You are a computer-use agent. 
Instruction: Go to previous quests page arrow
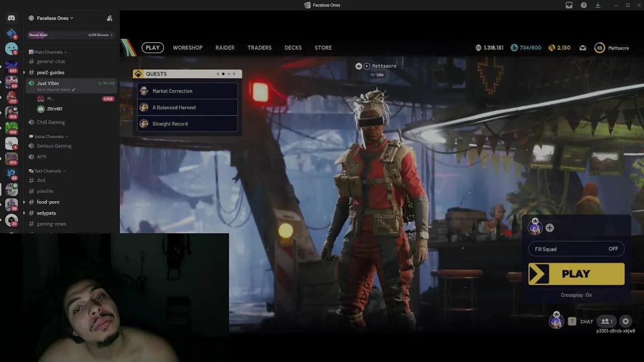pos(218,74)
